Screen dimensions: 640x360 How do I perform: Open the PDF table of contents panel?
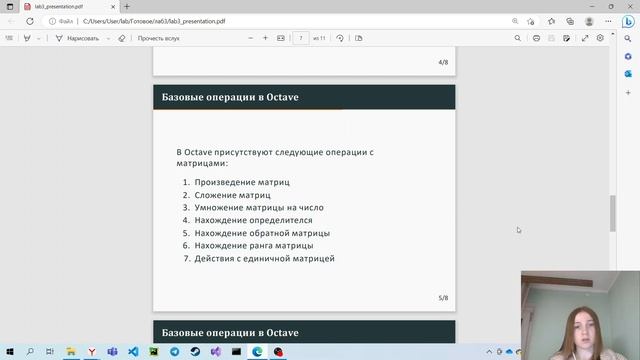point(9,38)
